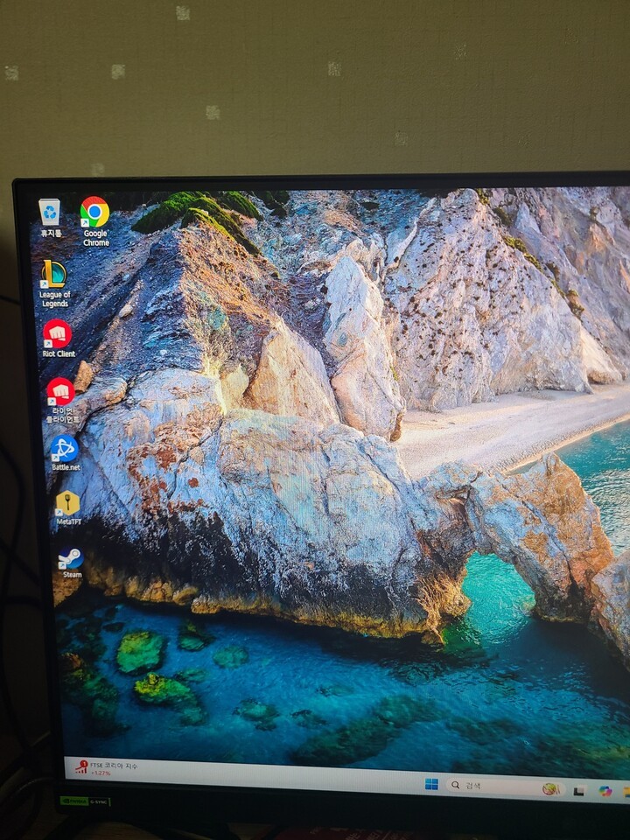Image resolution: width=630 pixels, height=840 pixels.
Task: Select the Battle.net desktop icon
Action: coord(64,449)
